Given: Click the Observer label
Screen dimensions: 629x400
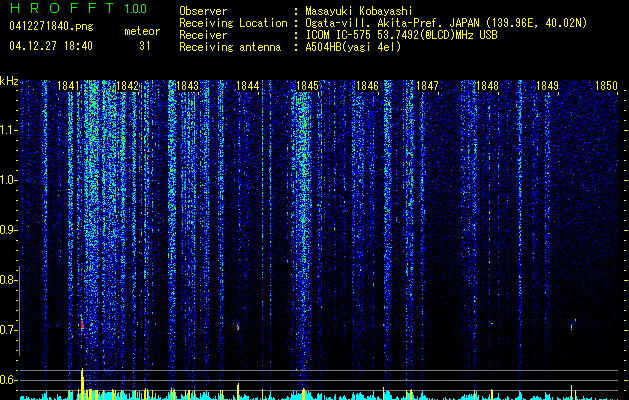Looking at the screenshot, I should [x=203, y=11].
